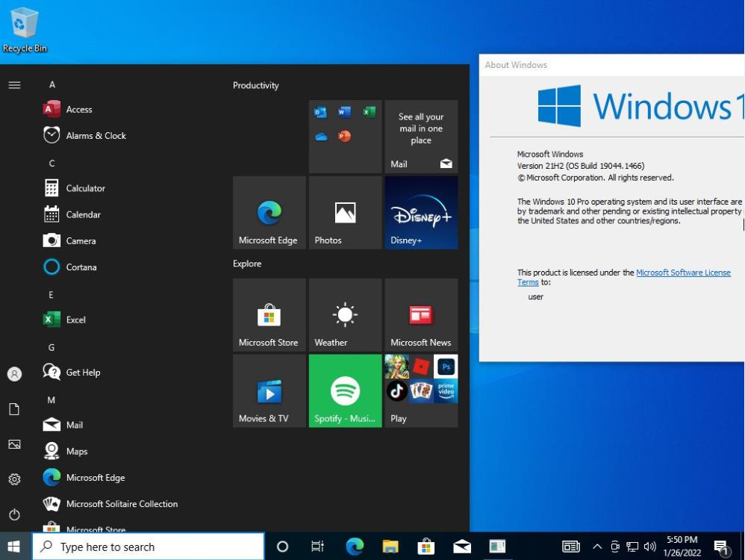The height and width of the screenshot is (560, 745).
Task: Start Excel from the app list
Action: [x=74, y=319]
